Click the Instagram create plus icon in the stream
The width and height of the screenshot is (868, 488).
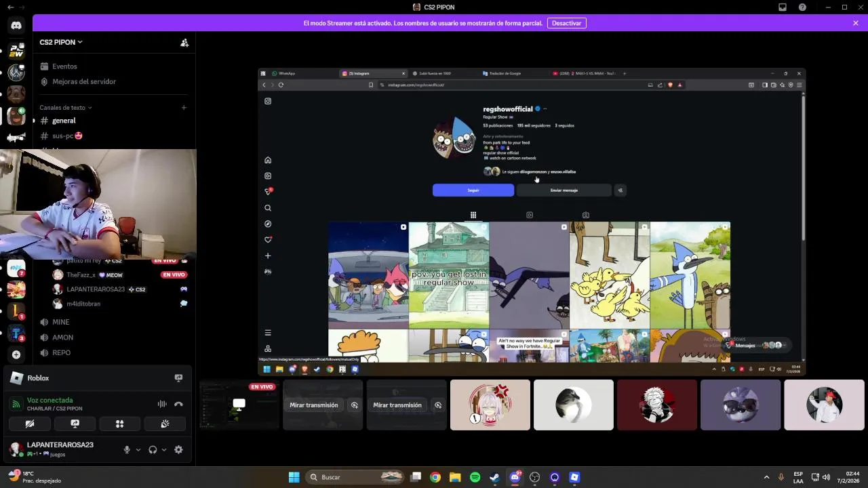pyautogui.click(x=268, y=256)
